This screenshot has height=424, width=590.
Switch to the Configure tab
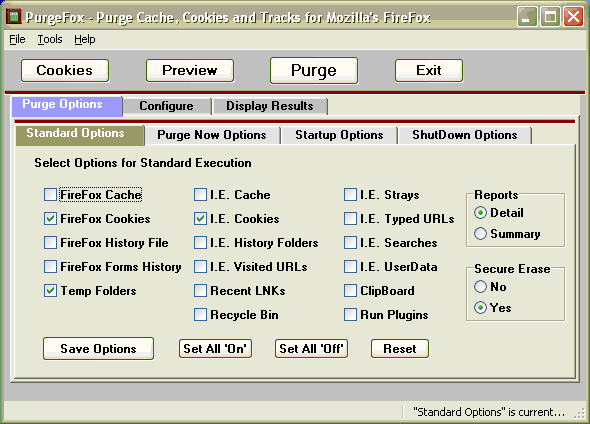167,106
